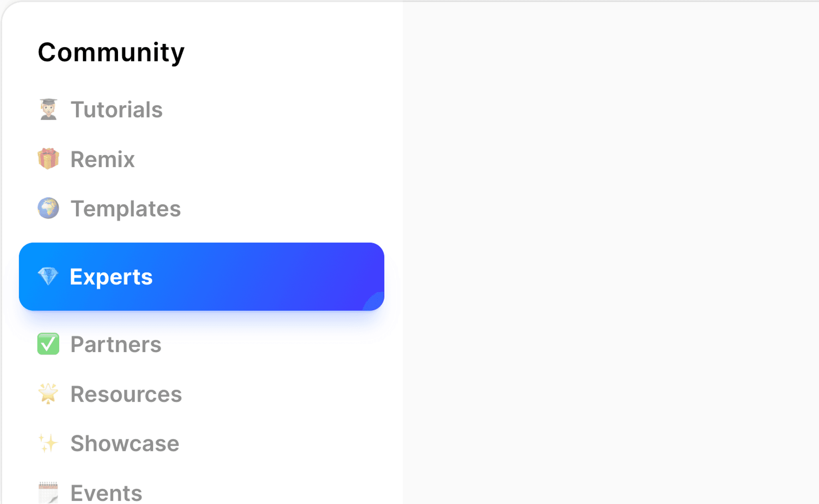Click the calendar Events icon
The image size is (819, 504).
coord(48,492)
